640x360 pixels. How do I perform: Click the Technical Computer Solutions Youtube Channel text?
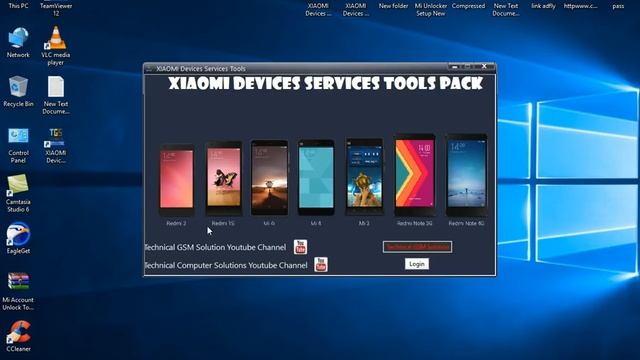point(226,265)
